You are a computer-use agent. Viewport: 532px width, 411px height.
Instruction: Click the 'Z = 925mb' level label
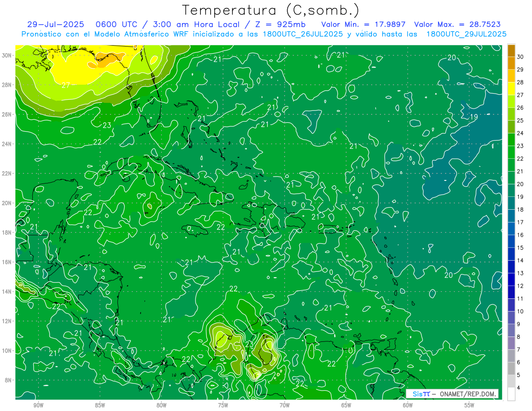278,24
